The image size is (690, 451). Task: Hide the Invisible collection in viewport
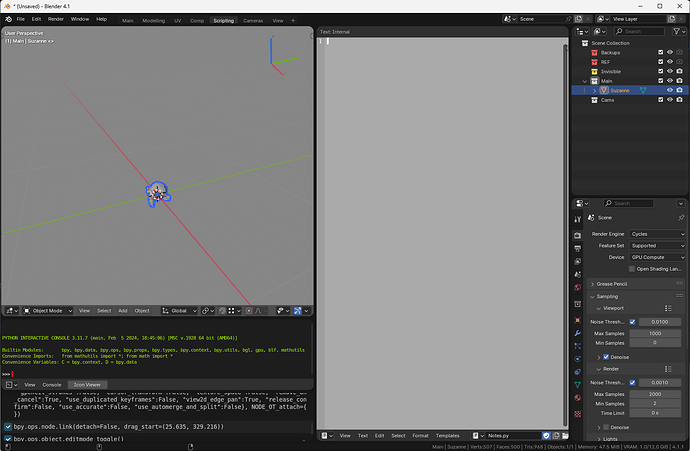pos(670,71)
